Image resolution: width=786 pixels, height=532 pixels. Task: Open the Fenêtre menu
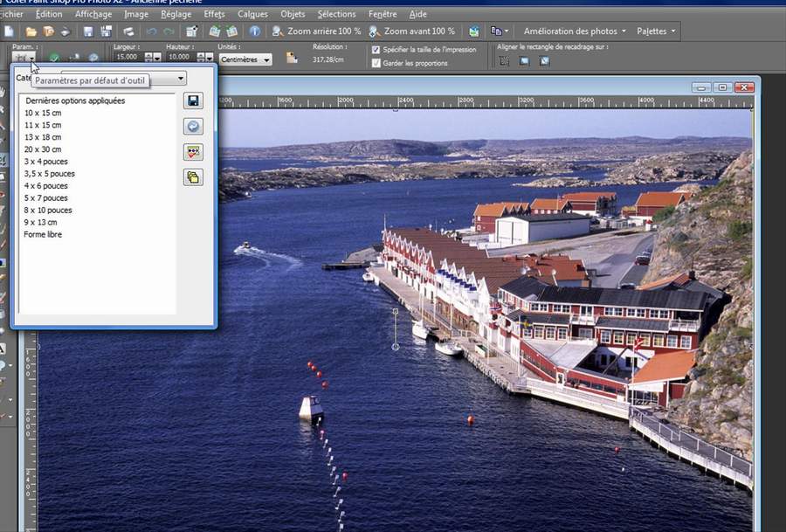(383, 14)
